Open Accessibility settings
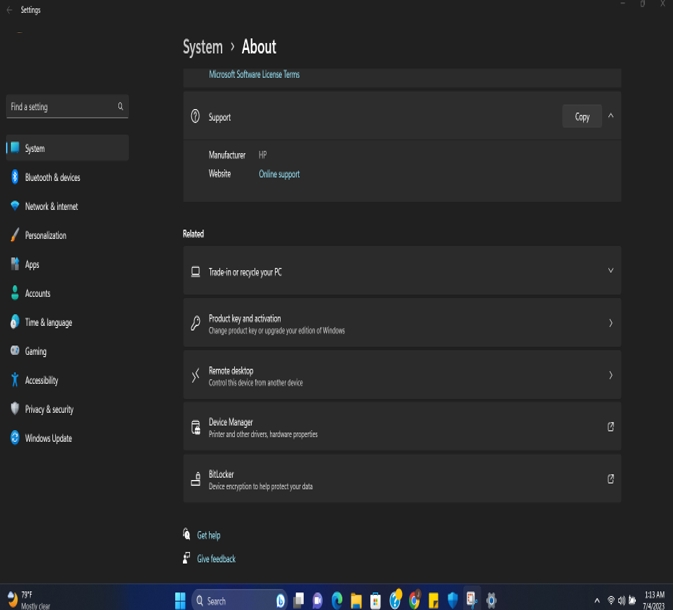The image size is (674, 610). [x=67, y=380]
